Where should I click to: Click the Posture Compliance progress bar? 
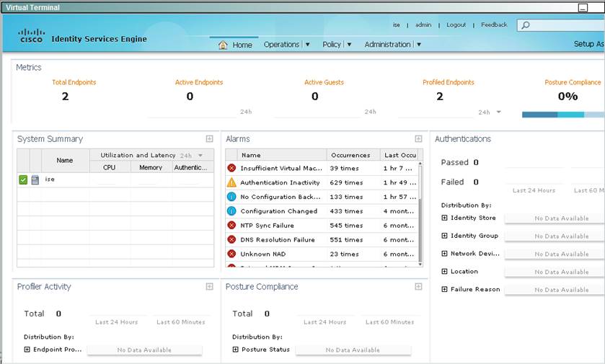(562, 114)
